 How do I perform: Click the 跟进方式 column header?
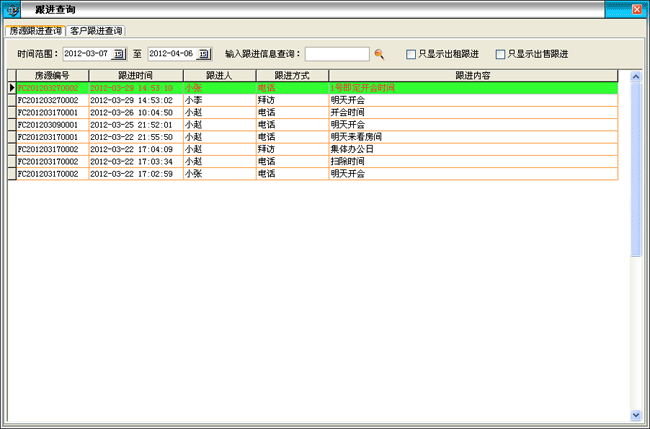click(291, 75)
